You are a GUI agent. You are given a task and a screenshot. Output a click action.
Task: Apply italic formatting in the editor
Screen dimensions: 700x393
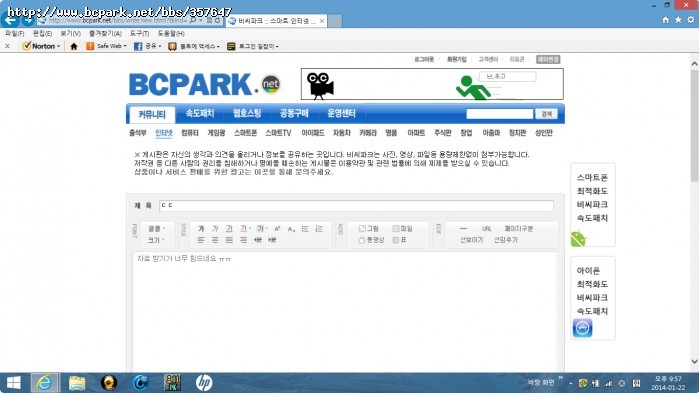215,229
